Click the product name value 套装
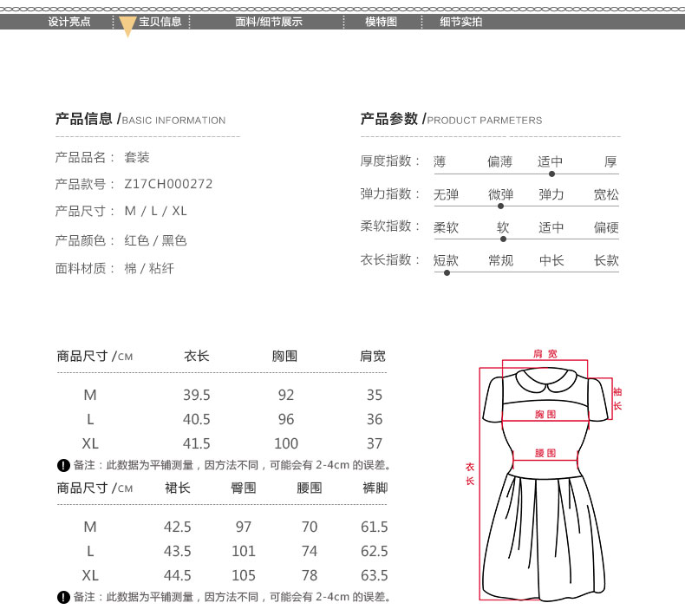685x616 pixels. click(137, 157)
